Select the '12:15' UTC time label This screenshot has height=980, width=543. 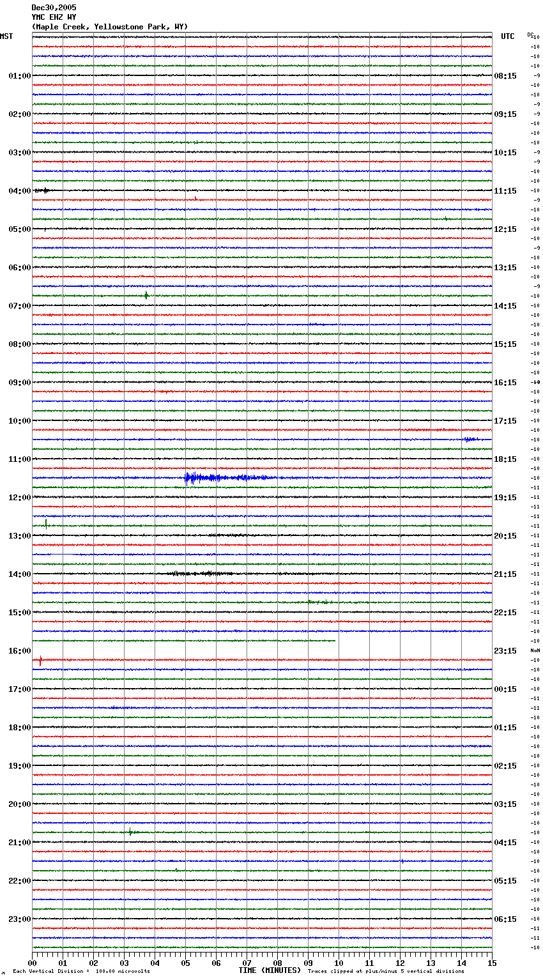(505, 229)
